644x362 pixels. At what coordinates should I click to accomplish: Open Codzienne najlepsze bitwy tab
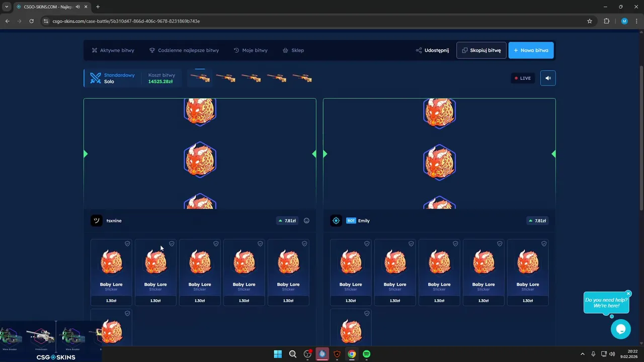coord(184,50)
